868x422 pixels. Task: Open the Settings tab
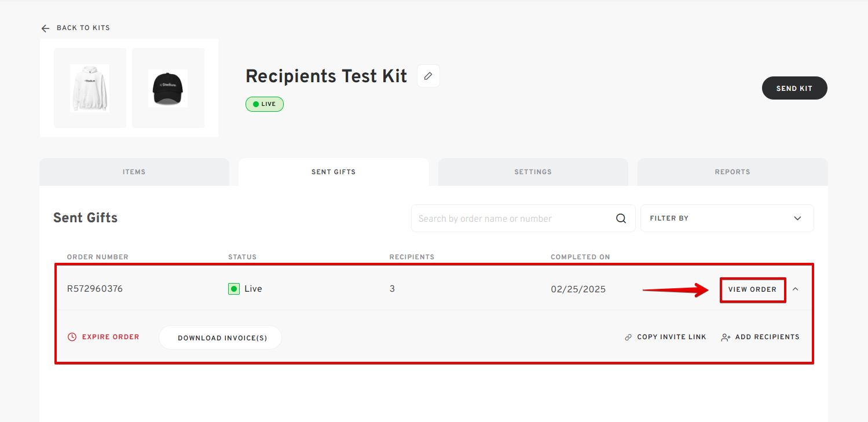point(533,172)
